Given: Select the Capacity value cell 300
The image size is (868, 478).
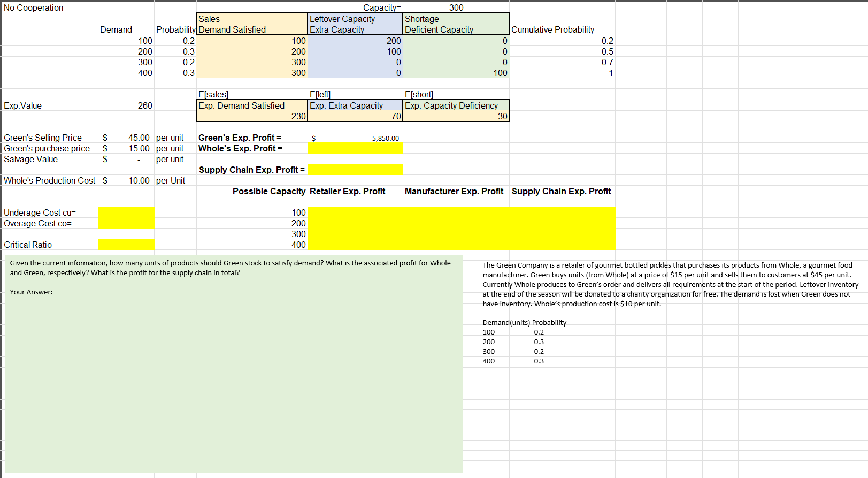Looking at the screenshot, I should 456,7.
